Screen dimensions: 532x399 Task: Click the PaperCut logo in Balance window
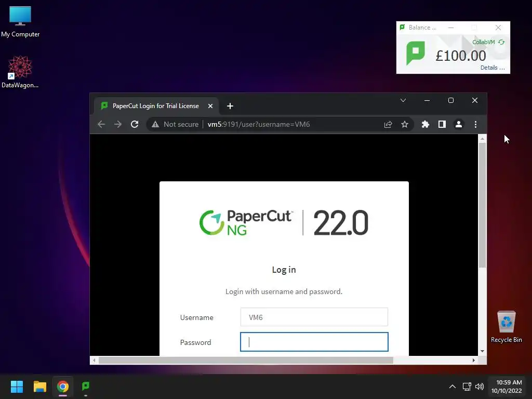pos(415,52)
